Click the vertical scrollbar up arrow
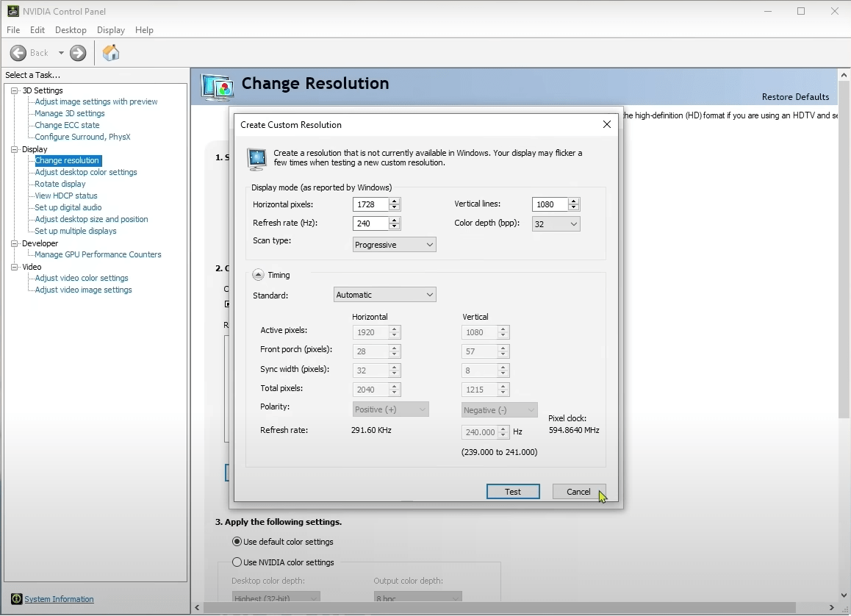Viewport: 851px width, 616px height. point(844,74)
